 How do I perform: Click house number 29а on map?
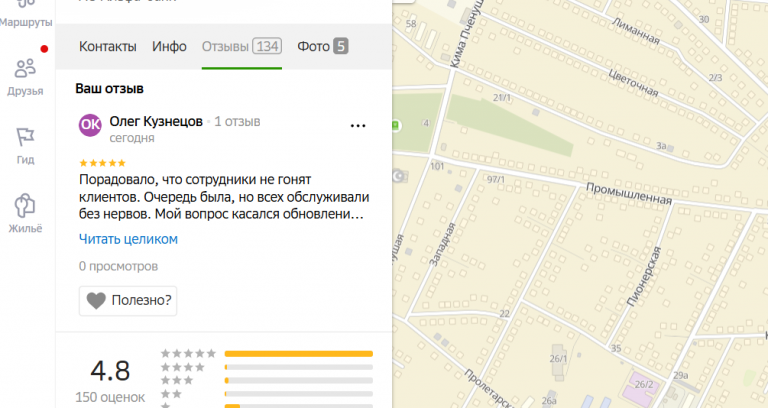tap(681, 376)
